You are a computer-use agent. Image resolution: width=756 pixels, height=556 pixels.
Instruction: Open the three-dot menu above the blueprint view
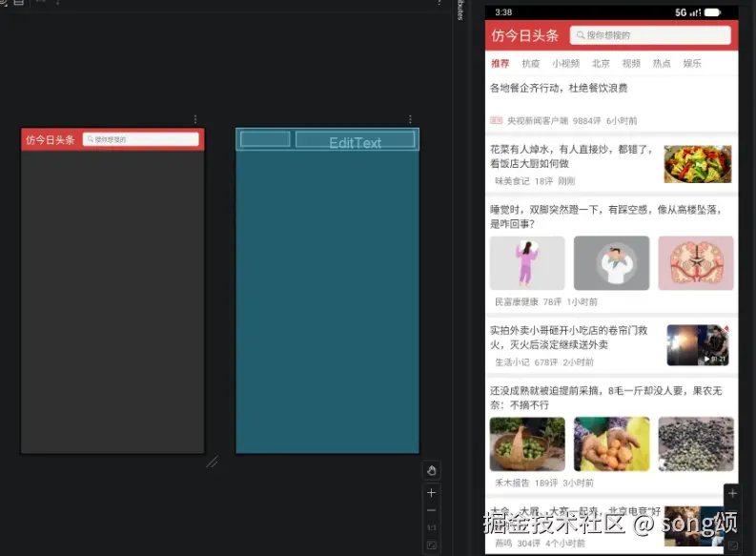(x=410, y=119)
